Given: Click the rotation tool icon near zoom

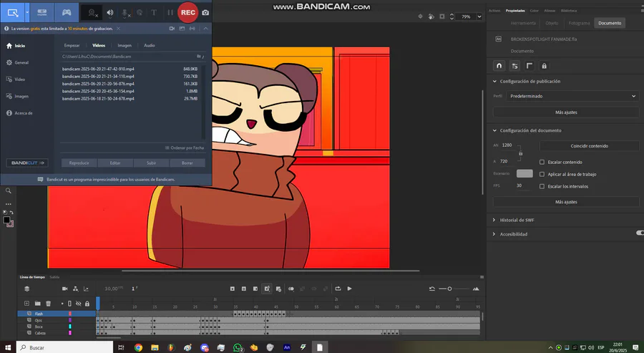Looking at the screenshot, I should point(431,16).
